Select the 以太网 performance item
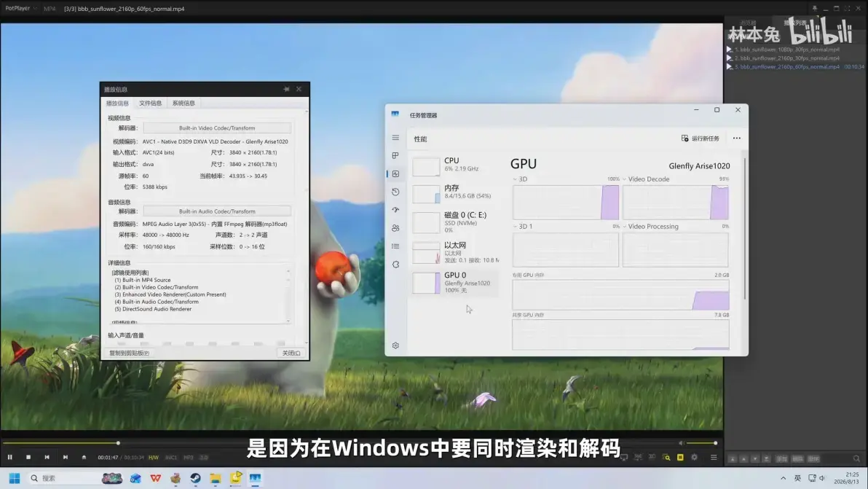The height and width of the screenshot is (489, 868). pyautogui.click(x=455, y=252)
